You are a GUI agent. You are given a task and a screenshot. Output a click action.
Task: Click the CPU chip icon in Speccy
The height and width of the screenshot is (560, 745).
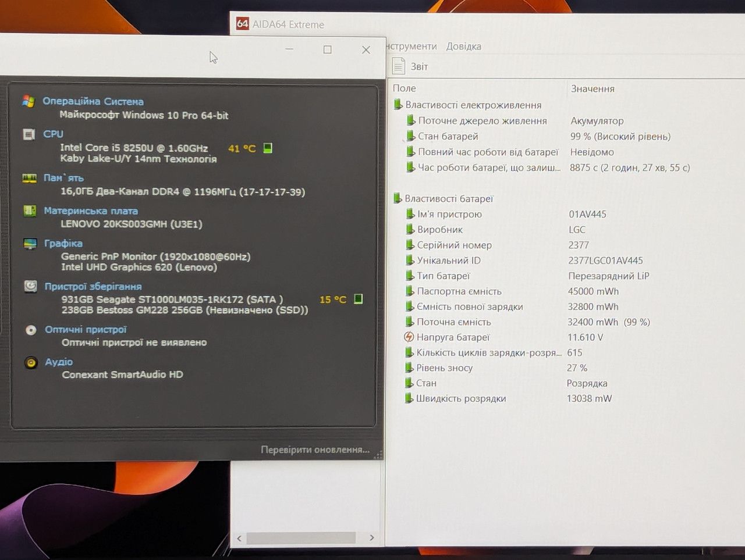[x=29, y=134]
